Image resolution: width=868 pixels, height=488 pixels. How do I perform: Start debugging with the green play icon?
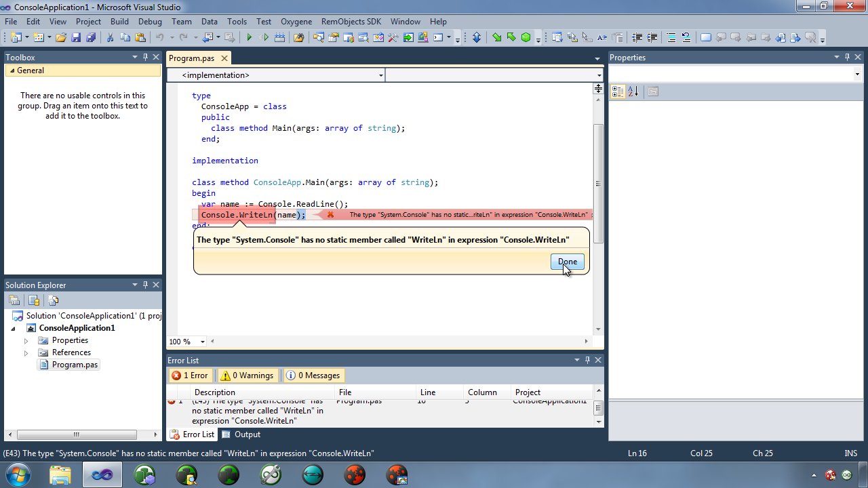point(250,38)
